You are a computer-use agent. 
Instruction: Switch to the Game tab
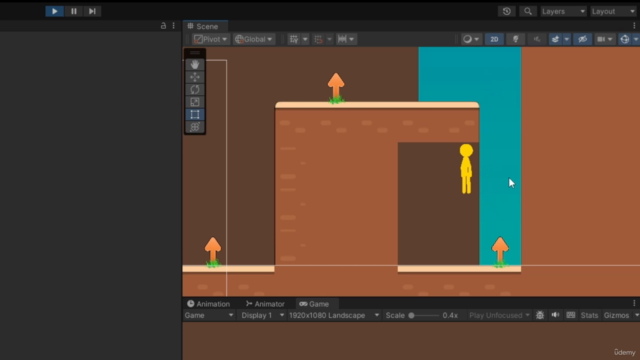tap(314, 304)
